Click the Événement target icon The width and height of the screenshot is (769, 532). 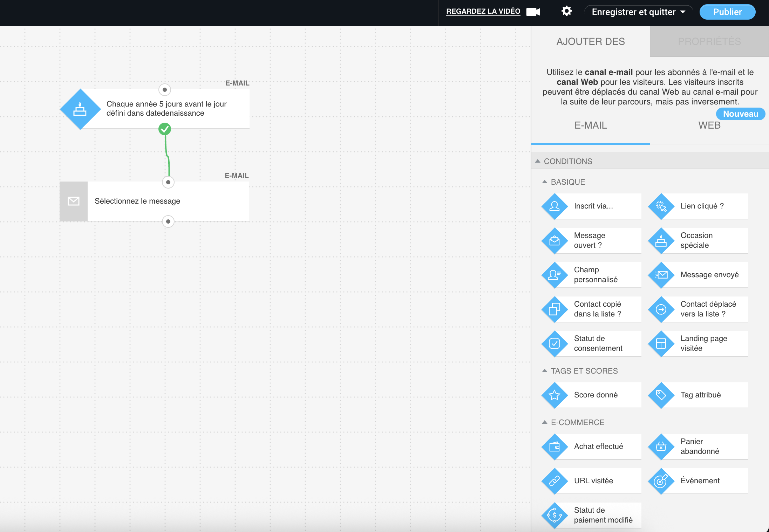[661, 481]
